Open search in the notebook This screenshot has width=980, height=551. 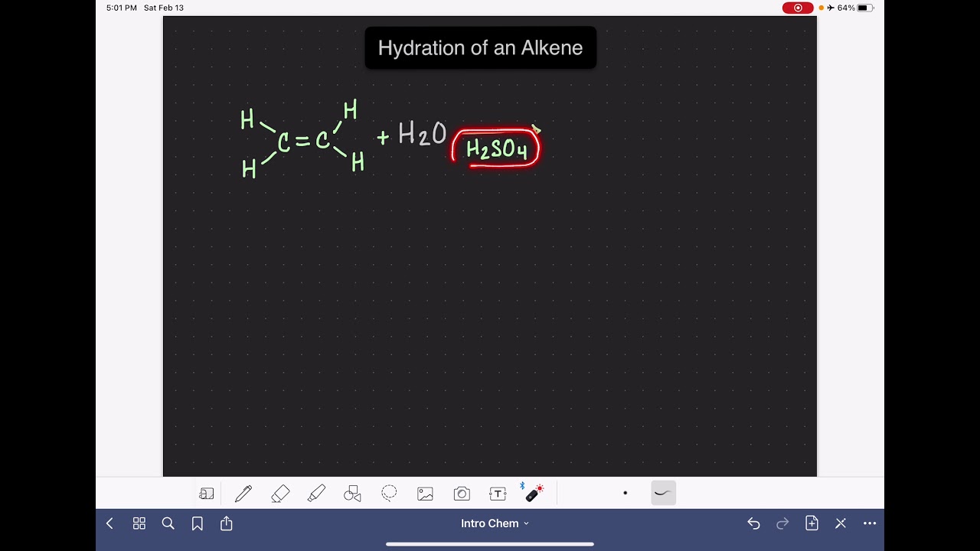(168, 523)
